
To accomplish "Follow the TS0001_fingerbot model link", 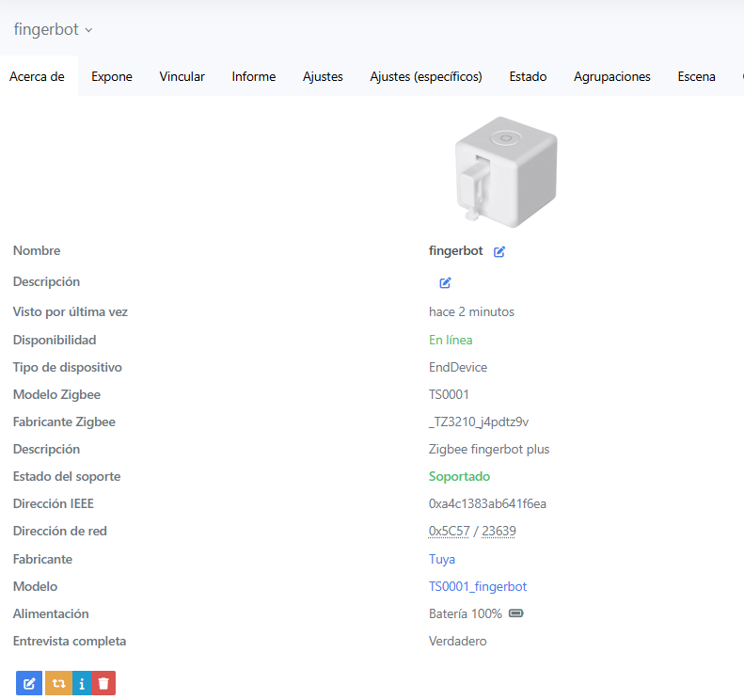I will tap(478, 586).
